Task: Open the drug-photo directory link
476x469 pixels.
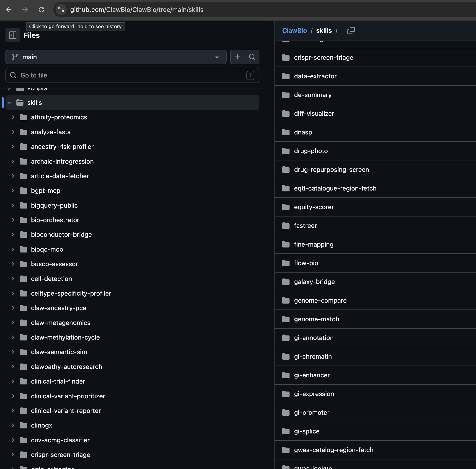Action: [311, 151]
